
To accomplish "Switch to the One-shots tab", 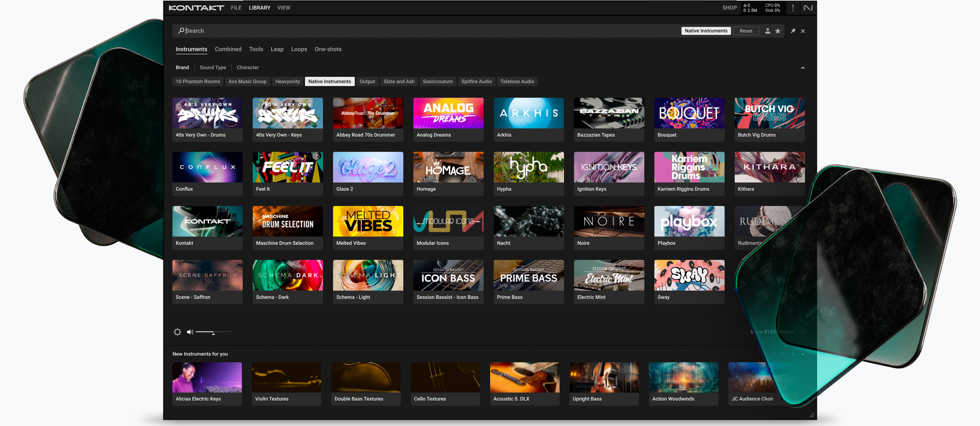I will click(x=328, y=49).
